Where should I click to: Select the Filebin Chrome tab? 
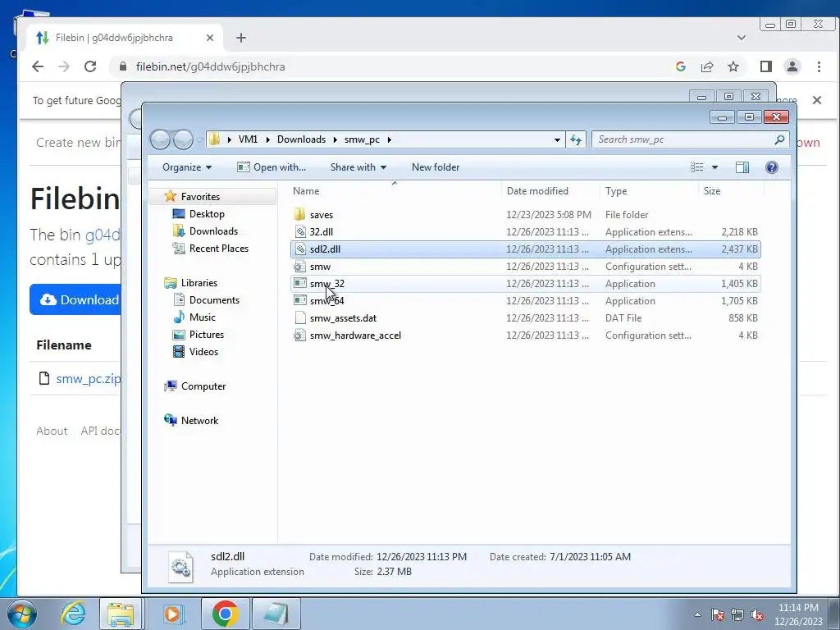(x=123, y=38)
